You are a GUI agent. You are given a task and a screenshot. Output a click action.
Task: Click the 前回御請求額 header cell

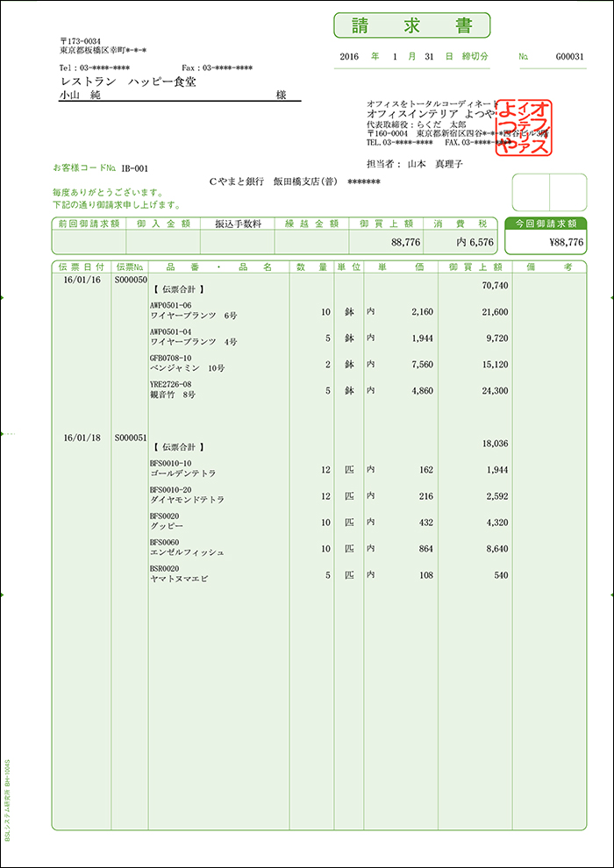click(89, 223)
